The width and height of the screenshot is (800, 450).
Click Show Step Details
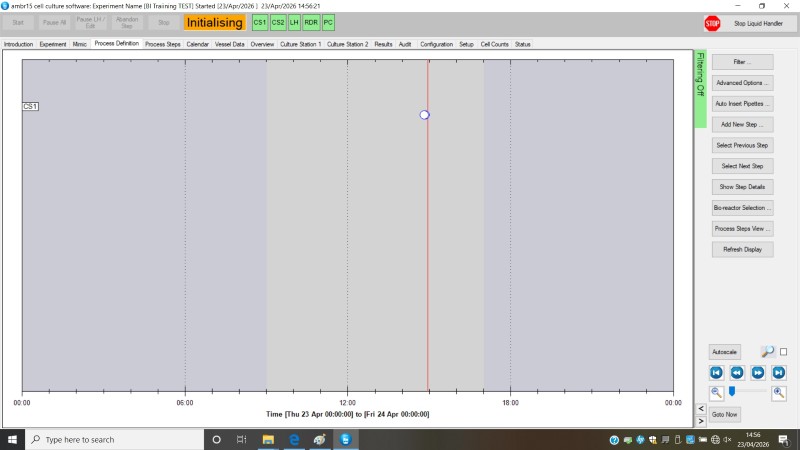tap(742, 187)
